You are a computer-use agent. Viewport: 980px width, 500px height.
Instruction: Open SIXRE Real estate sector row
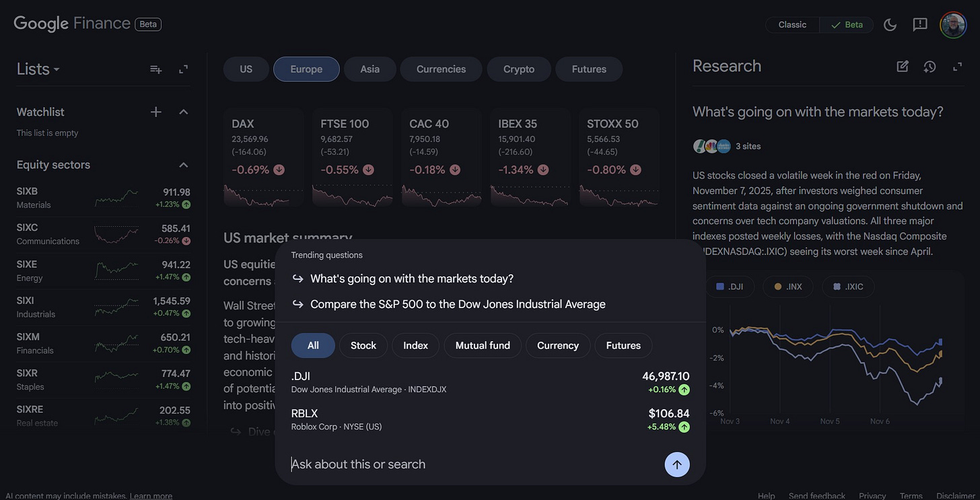(x=103, y=416)
